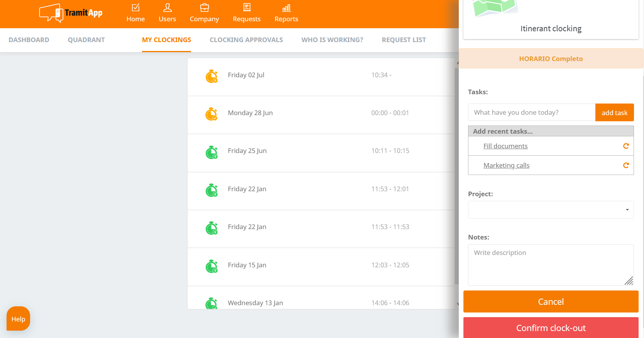Open the Request List tab

tap(404, 40)
